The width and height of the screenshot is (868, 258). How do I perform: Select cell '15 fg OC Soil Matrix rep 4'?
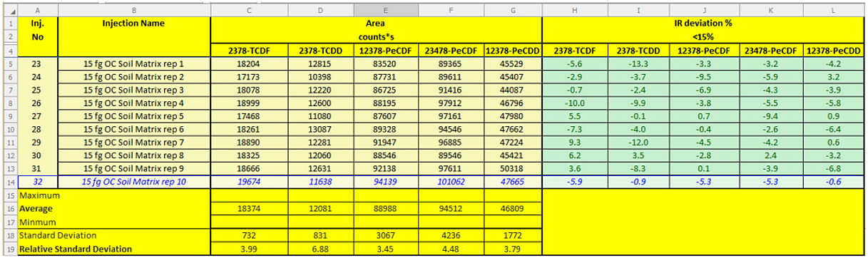[133, 103]
